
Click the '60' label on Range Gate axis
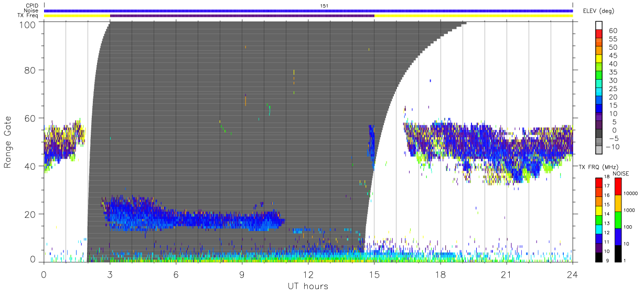point(30,118)
